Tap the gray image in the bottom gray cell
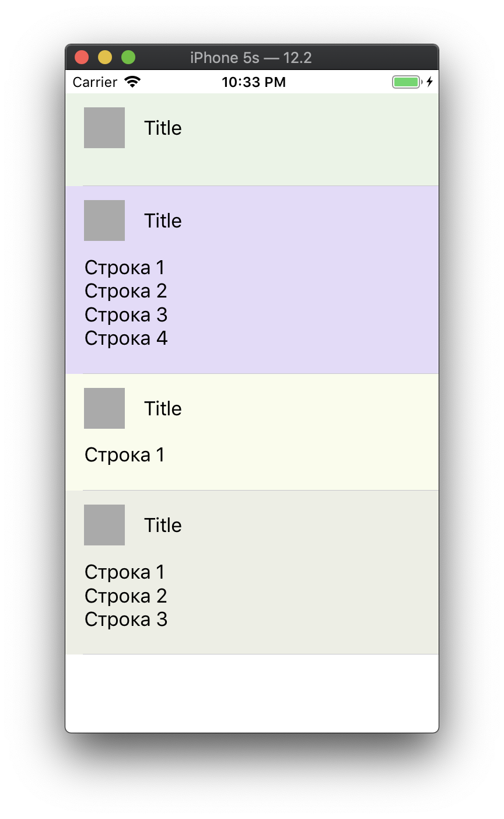 click(x=104, y=525)
